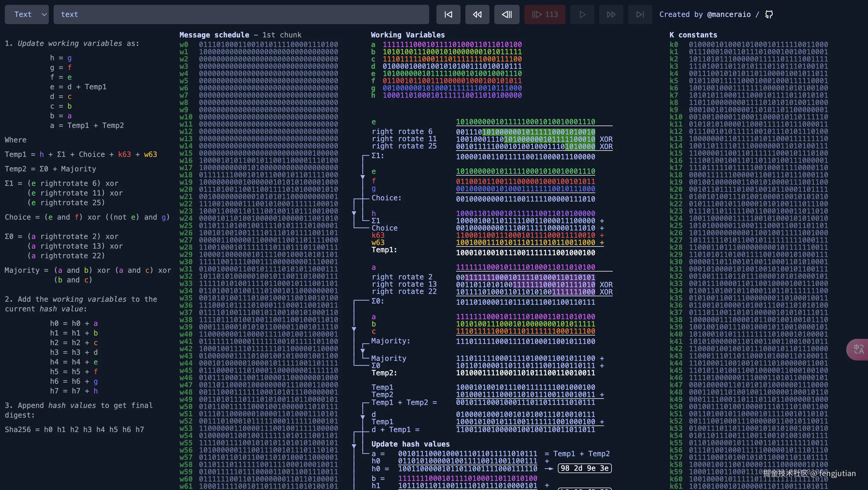868x490 pixels.
Task: Open the GitHub octocat icon link
Action: click(769, 14)
